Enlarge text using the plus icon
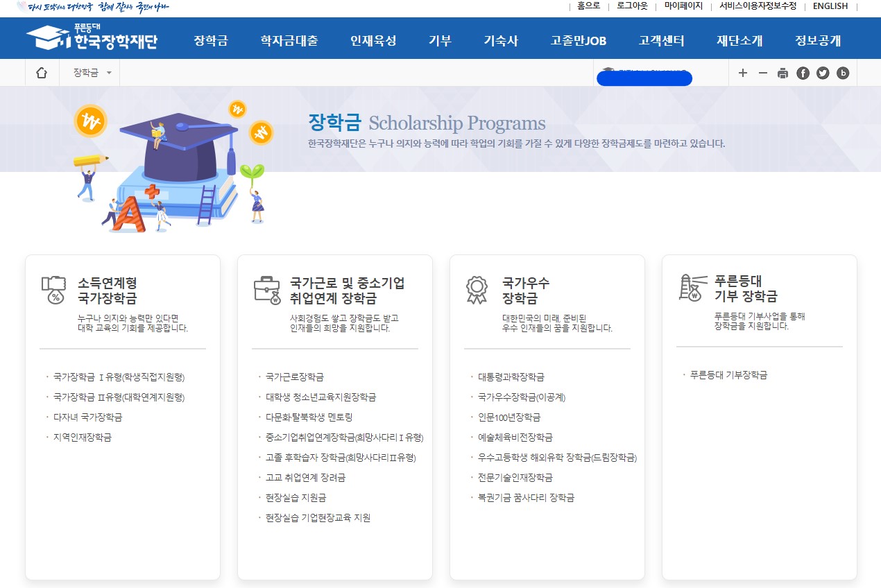 743,73
